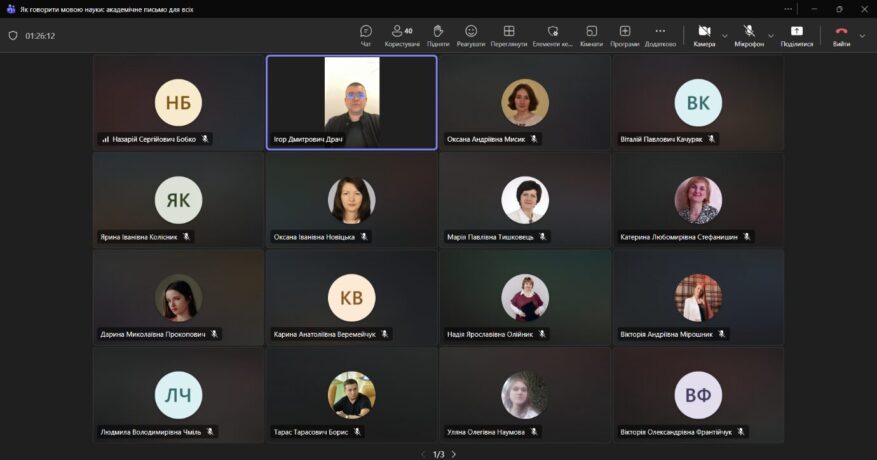Expand the microphone options arrow
The width and height of the screenshot is (877, 460).
[771, 35]
